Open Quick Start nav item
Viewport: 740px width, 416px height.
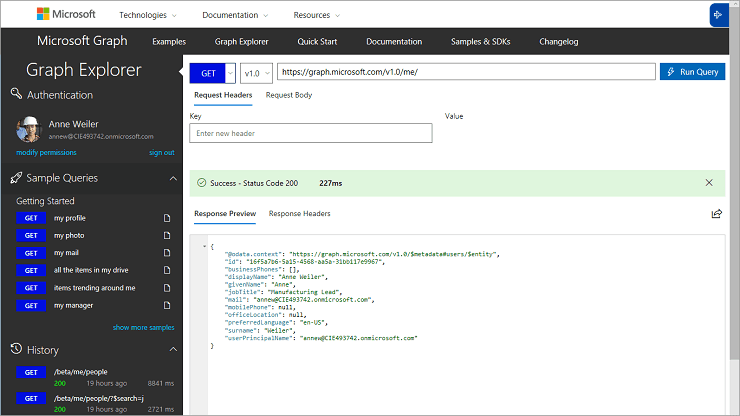[x=317, y=42]
